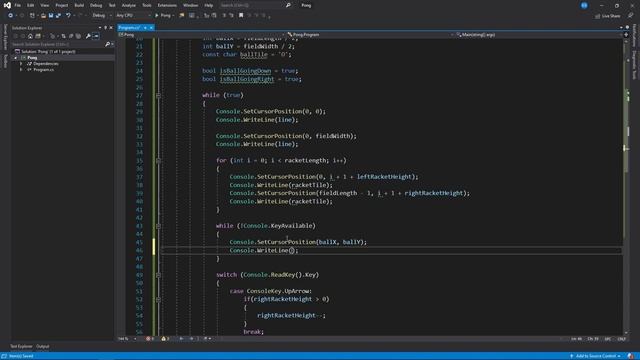Image resolution: width=640 pixels, height=360 pixels.
Task: Click the split editor handle above scrollbar
Action: coord(626,35)
